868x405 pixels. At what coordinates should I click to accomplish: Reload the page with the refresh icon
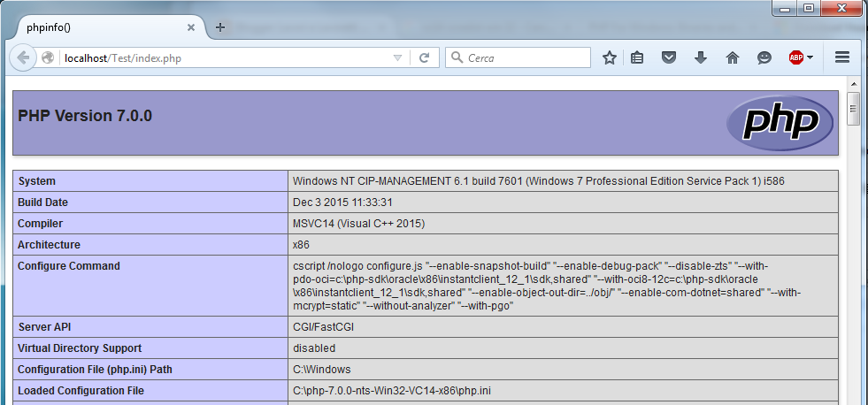(x=424, y=57)
